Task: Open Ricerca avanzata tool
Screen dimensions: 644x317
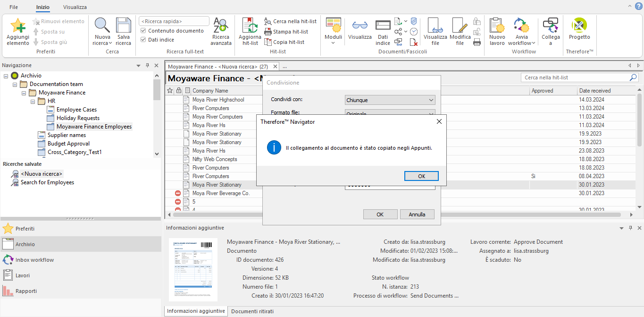Action: click(x=221, y=26)
